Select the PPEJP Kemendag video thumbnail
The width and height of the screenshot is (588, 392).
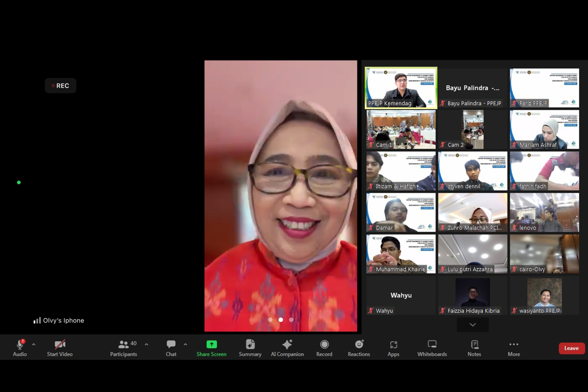pos(401,87)
